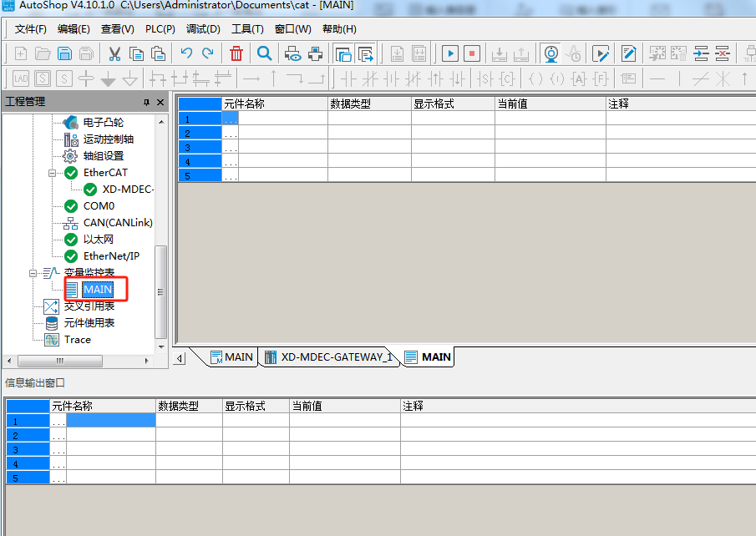Open the 查看(V) menu

pos(117,29)
